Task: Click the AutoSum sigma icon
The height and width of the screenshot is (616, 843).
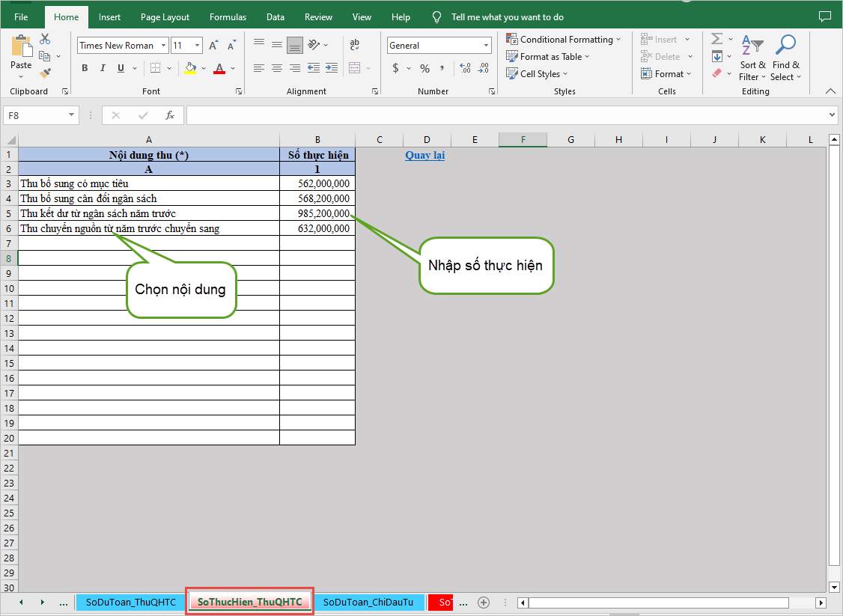Action: pyautogui.click(x=716, y=40)
